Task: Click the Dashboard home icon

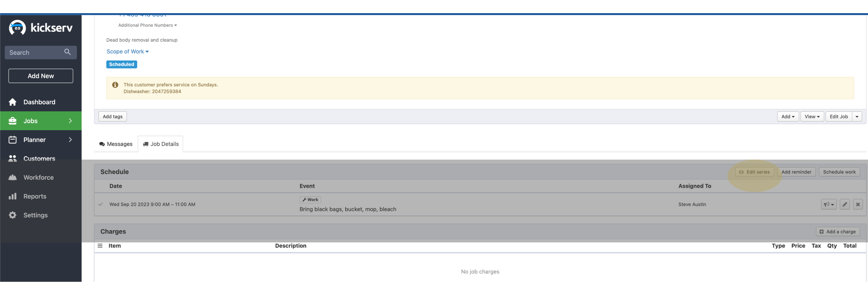Action: pos(12,102)
